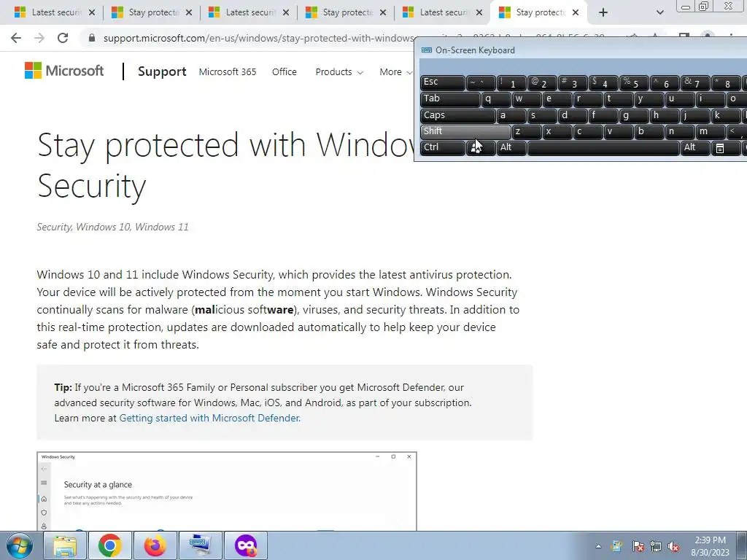The height and width of the screenshot is (560, 747).
Task: Toggle the Shift key on the On-Screen Keyboard
Action: click(465, 131)
